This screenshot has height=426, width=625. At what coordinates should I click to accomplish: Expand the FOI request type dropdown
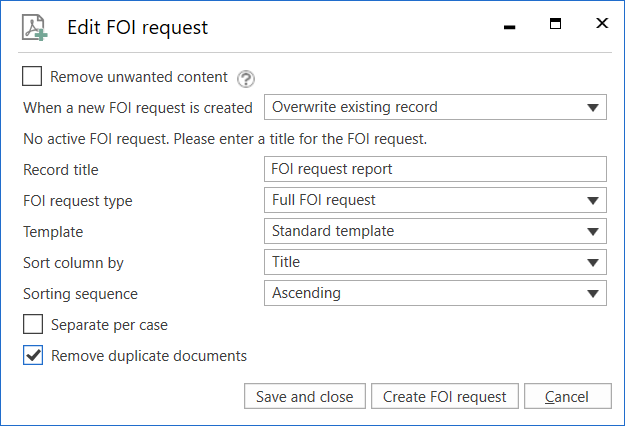[435, 200]
